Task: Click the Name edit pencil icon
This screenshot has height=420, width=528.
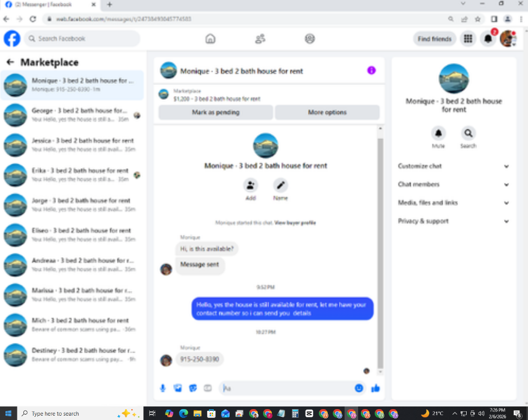Action: [280, 185]
